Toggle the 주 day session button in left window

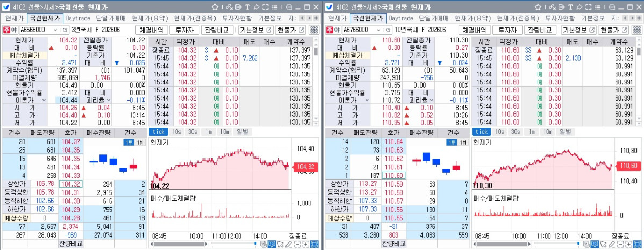6,30
